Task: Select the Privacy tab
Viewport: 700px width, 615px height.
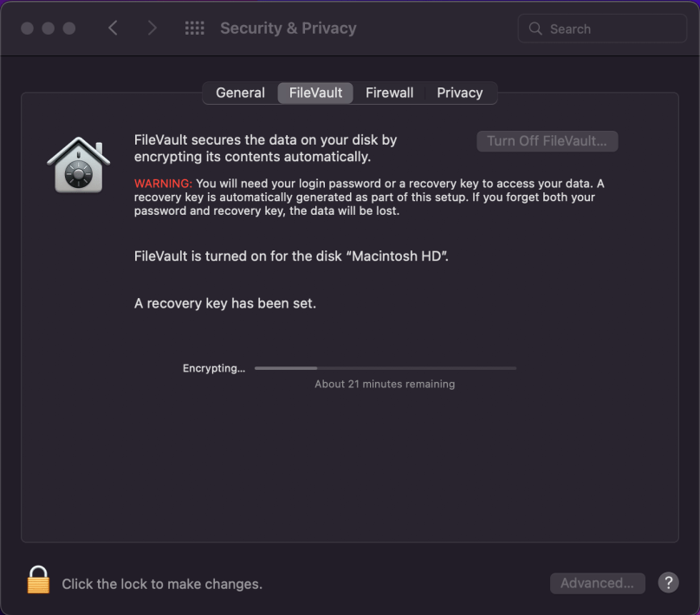Action: (x=459, y=93)
